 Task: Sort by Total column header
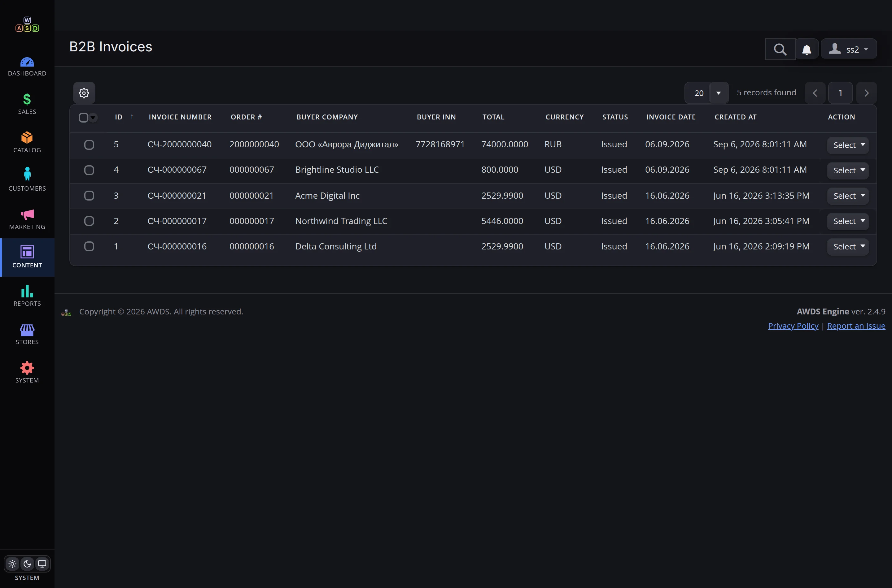[493, 117]
